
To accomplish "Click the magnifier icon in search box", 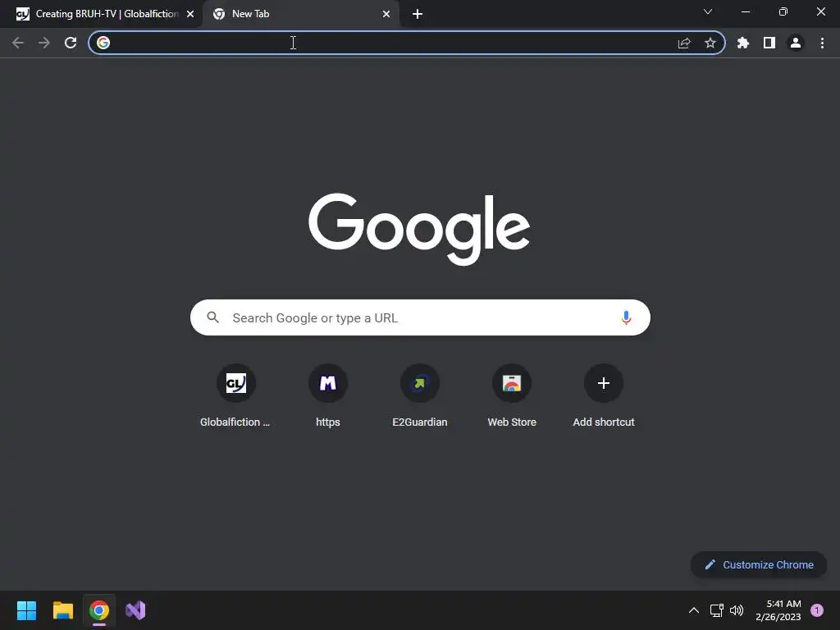I will (212, 317).
